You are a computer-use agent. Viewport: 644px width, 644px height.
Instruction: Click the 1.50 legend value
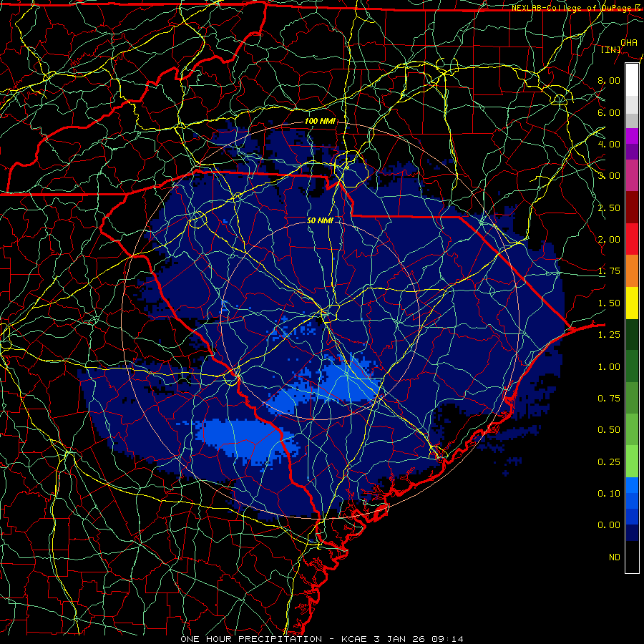coord(609,303)
